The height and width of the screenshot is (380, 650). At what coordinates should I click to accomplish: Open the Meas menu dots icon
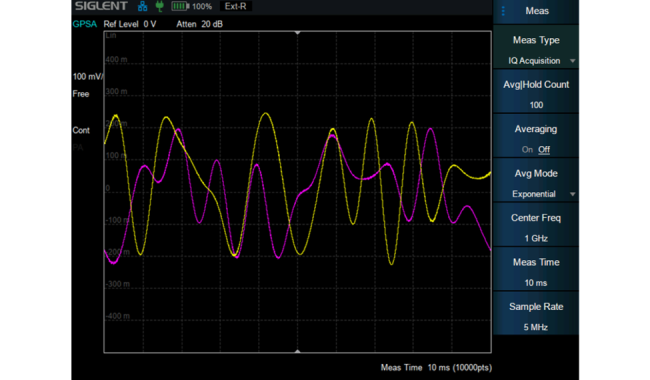(503, 11)
